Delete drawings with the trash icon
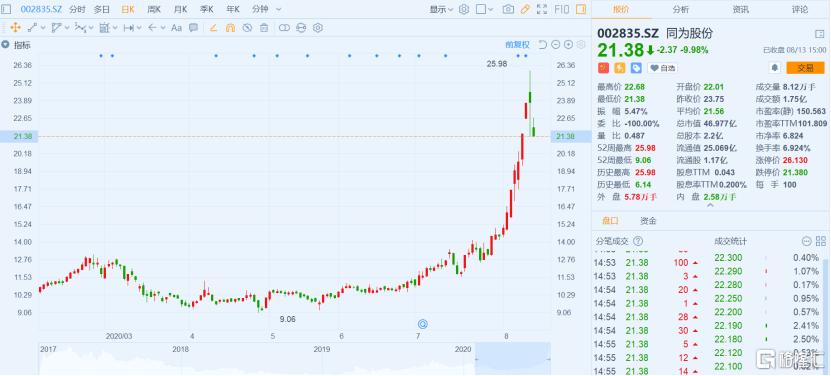831x376 pixels. tap(263, 28)
